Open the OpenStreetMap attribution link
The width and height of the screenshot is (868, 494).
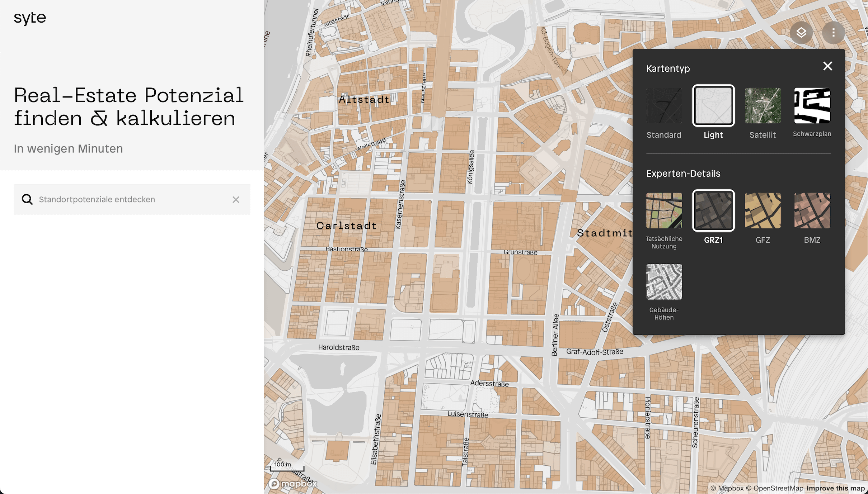click(774, 488)
